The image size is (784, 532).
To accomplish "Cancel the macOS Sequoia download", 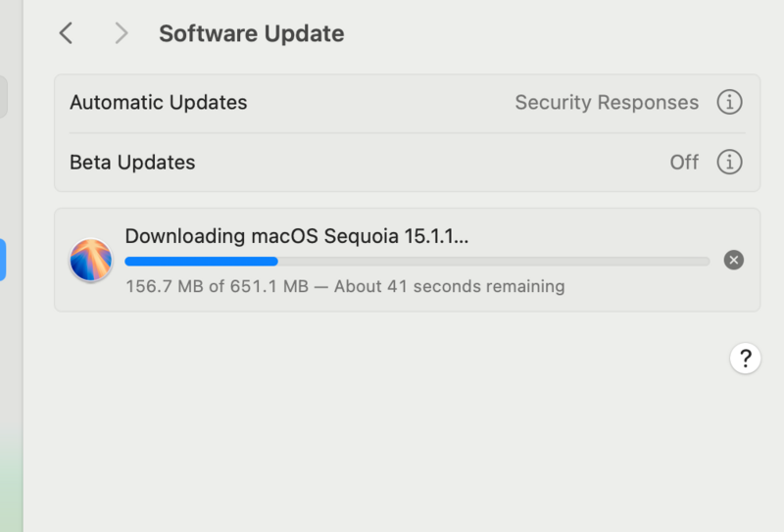I will (733, 260).
